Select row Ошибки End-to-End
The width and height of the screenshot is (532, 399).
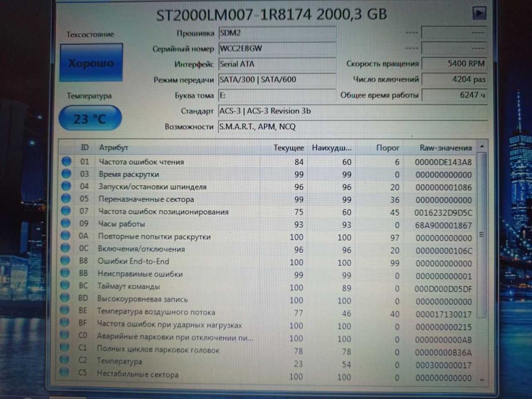coord(267,262)
